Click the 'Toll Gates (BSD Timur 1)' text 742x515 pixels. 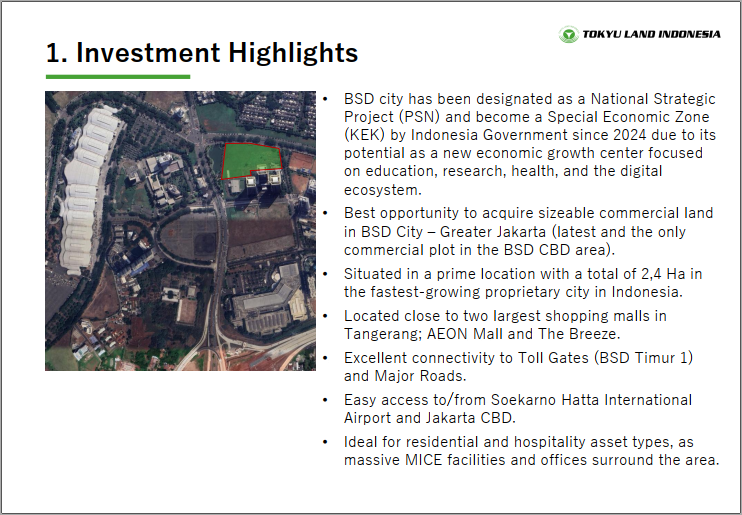[610, 357]
